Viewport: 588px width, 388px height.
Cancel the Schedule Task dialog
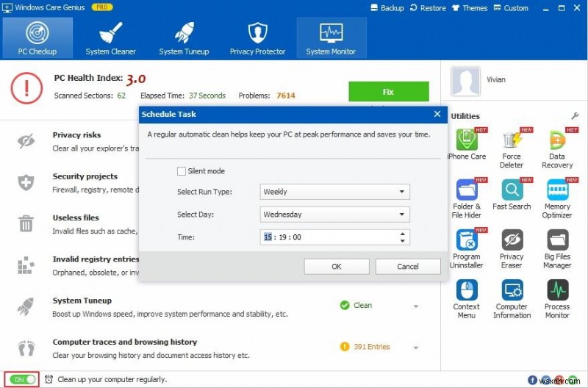pyautogui.click(x=408, y=266)
